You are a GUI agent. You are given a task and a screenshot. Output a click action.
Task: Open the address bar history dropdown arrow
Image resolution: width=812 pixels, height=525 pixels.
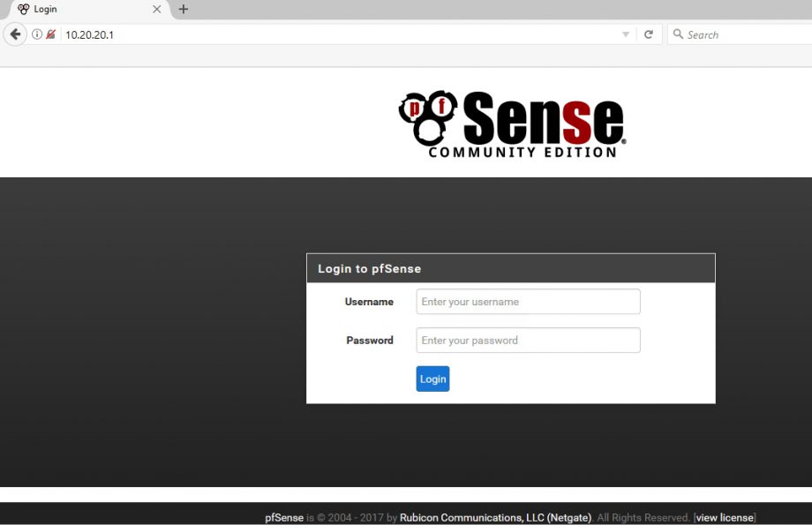(x=625, y=34)
